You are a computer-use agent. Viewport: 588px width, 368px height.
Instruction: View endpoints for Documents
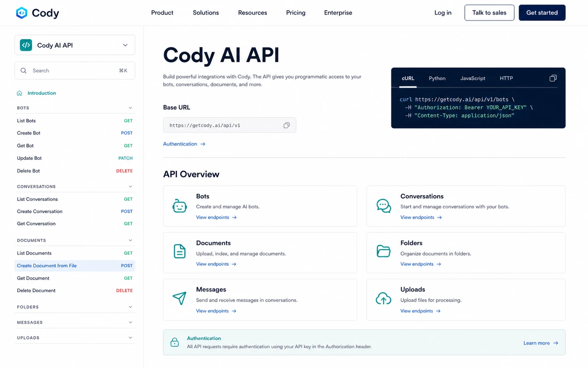point(216,264)
